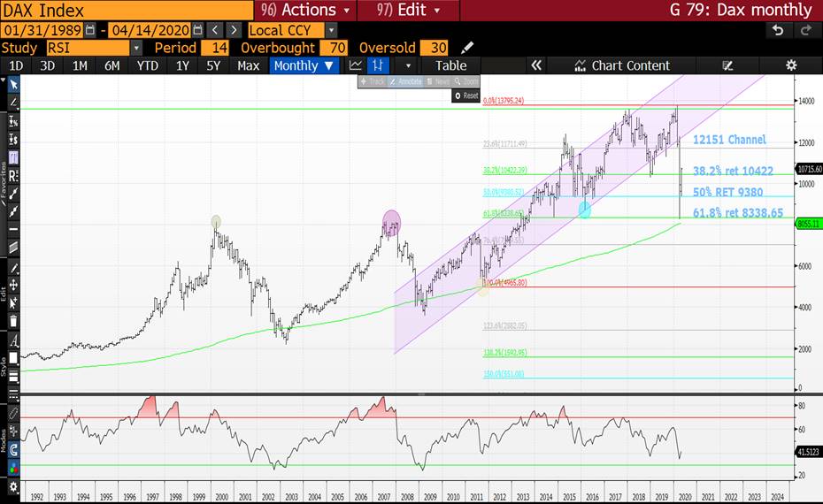Click the '12151 Channel' annotation text
Screen dimensions: 823x504
coord(729,140)
